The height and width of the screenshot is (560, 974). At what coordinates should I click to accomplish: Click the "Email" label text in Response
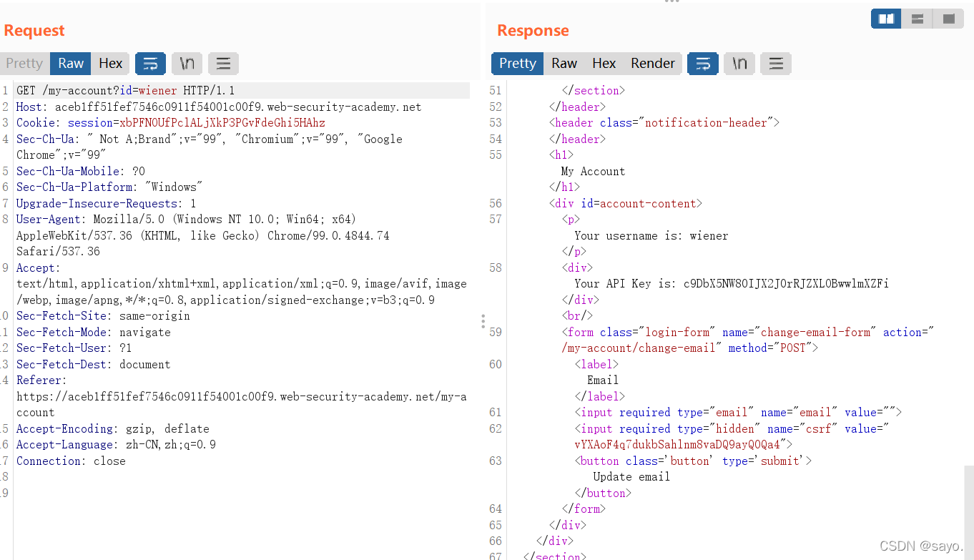tap(603, 380)
